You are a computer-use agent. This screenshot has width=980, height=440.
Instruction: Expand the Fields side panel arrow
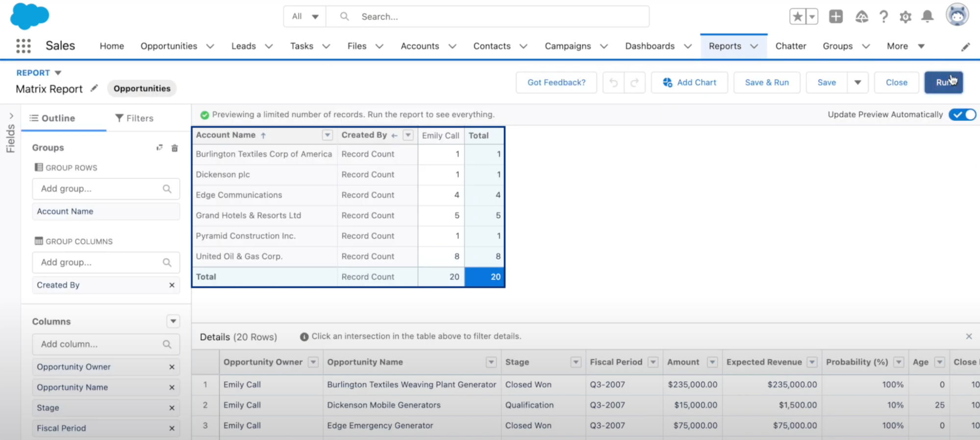pyautogui.click(x=11, y=116)
